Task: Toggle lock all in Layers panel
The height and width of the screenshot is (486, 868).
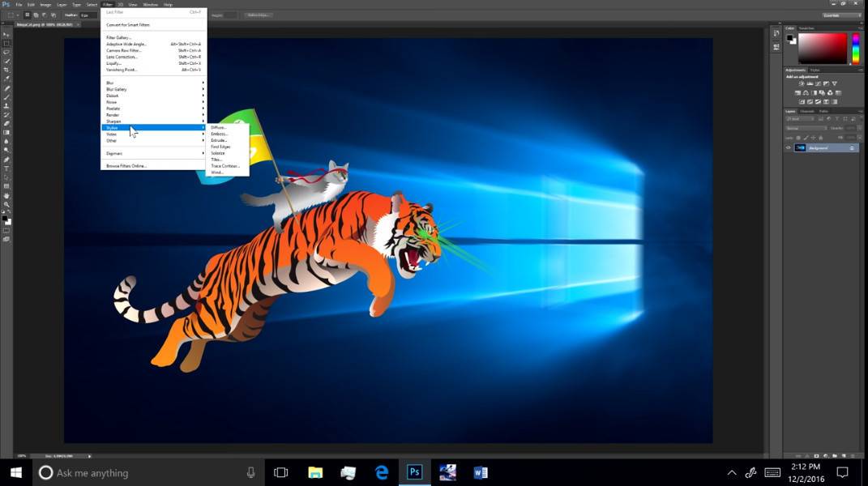Action: tap(821, 138)
